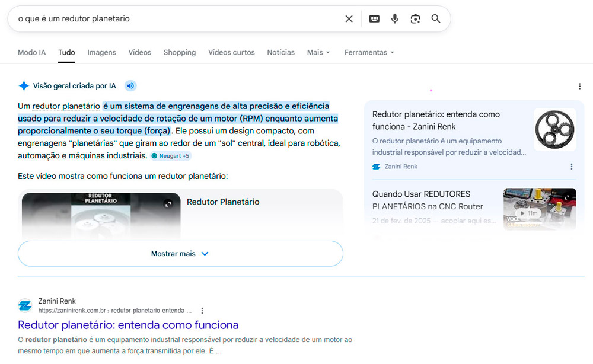Expand the Mais dropdown
The width and height of the screenshot is (593, 364).
(x=318, y=52)
